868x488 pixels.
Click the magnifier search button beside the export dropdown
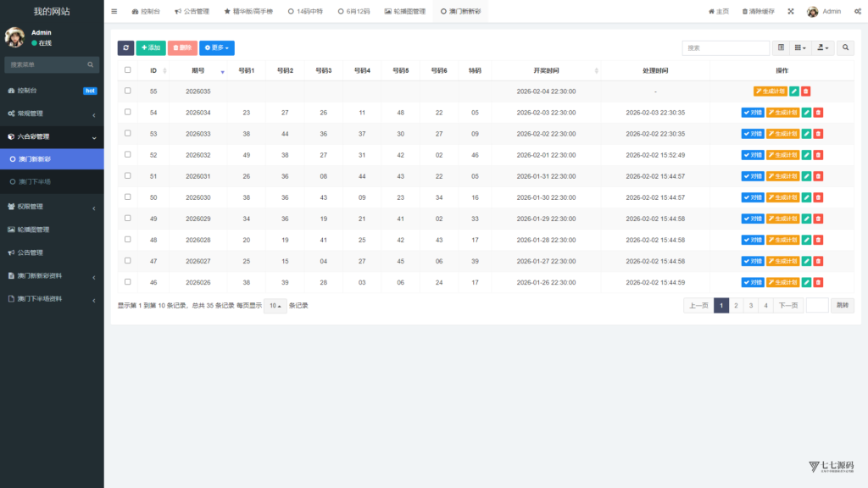846,48
